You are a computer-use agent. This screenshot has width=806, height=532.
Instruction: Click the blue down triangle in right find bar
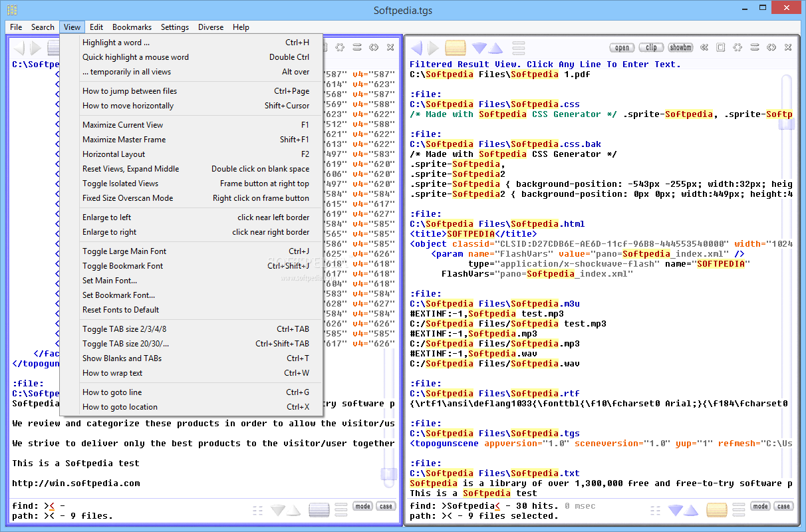point(676,510)
